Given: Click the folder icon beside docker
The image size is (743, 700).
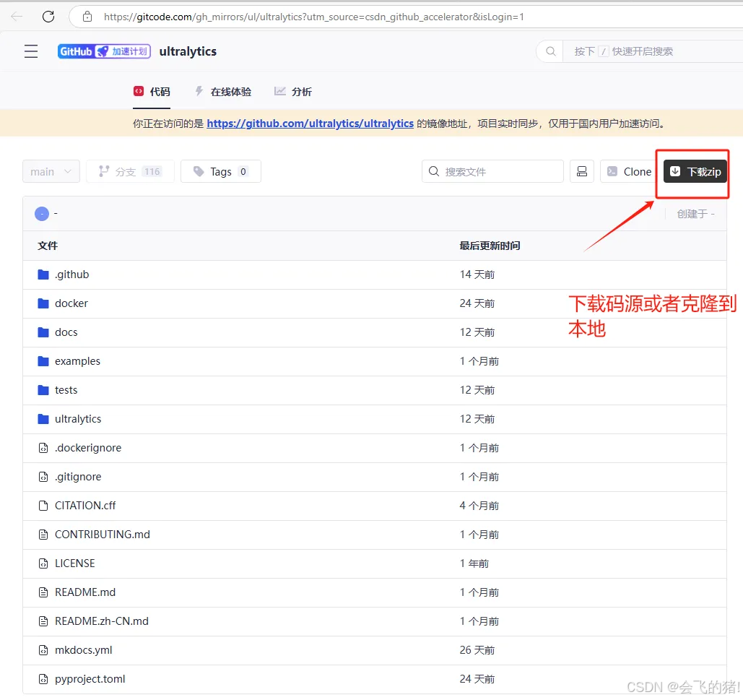Looking at the screenshot, I should click(43, 303).
